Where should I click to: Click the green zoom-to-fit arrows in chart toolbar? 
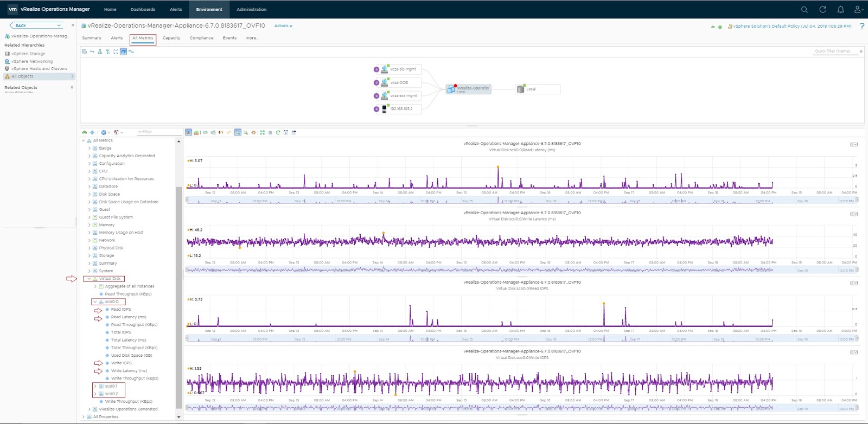(262, 132)
